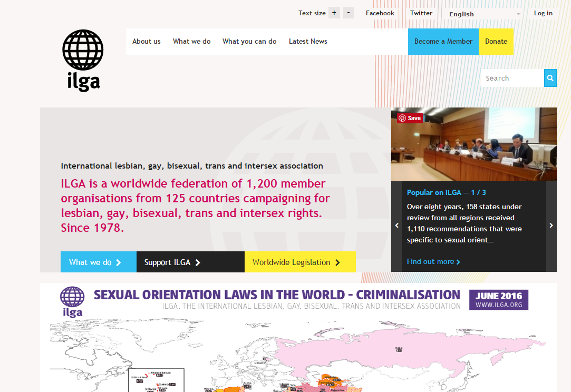Screen dimensions: 571x392
Task: Click the black Support ILGA button
Action: (190, 262)
